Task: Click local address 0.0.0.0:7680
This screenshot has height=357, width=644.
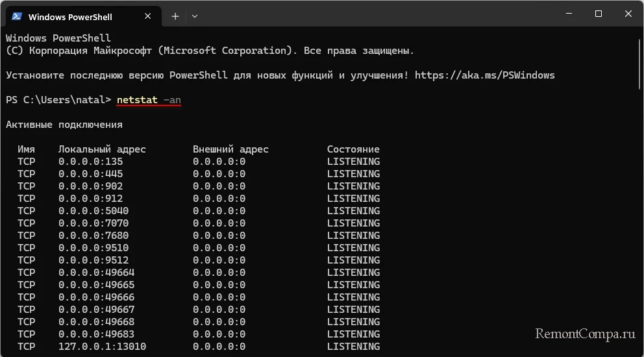Action: pos(93,236)
